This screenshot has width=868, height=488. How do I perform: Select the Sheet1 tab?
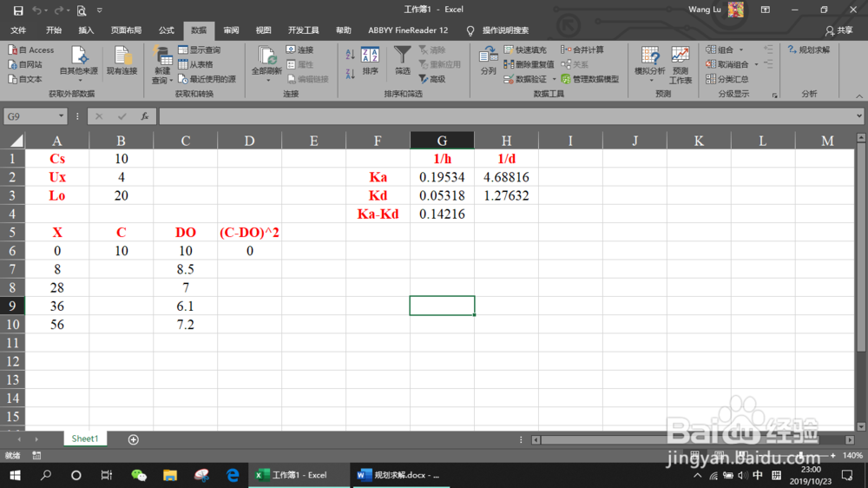85,439
